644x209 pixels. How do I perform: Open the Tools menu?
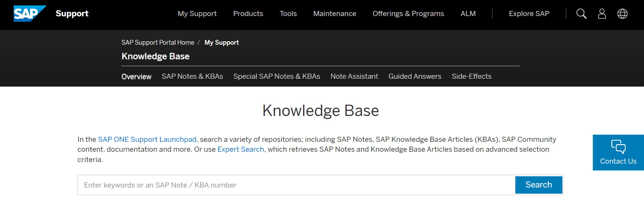pyautogui.click(x=288, y=14)
